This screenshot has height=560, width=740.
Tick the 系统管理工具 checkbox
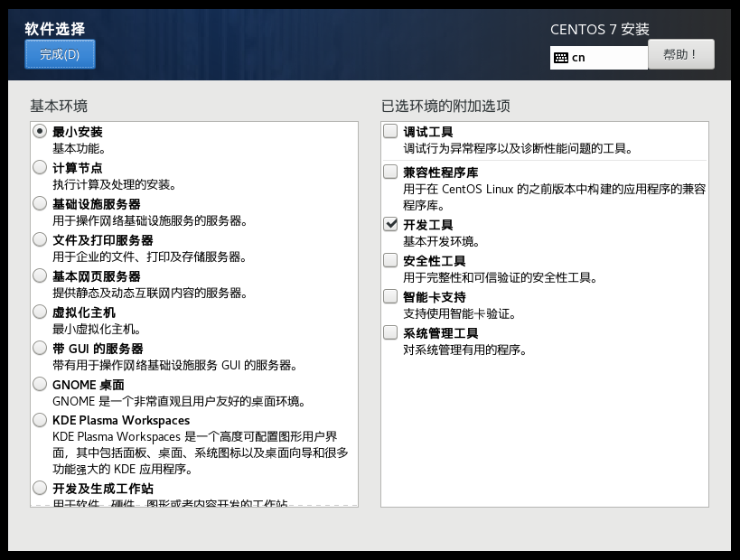point(390,332)
